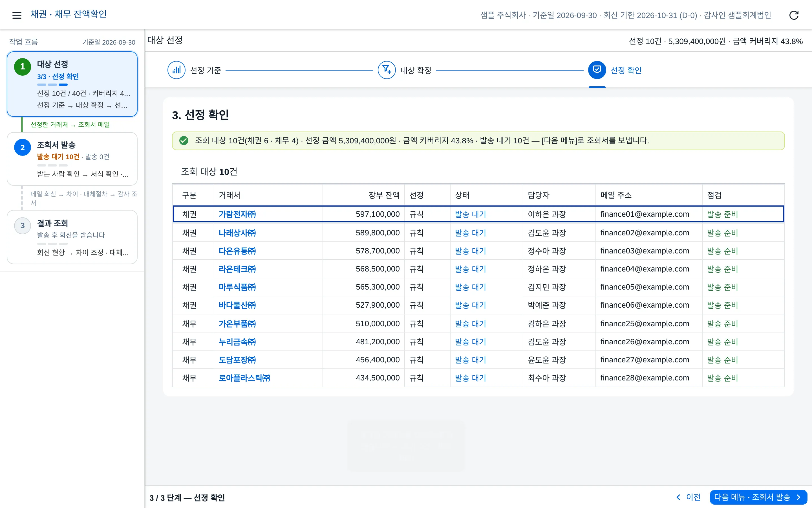The width and height of the screenshot is (812, 508).
Task: Click the green check icon in summary banner
Action: [184, 141]
